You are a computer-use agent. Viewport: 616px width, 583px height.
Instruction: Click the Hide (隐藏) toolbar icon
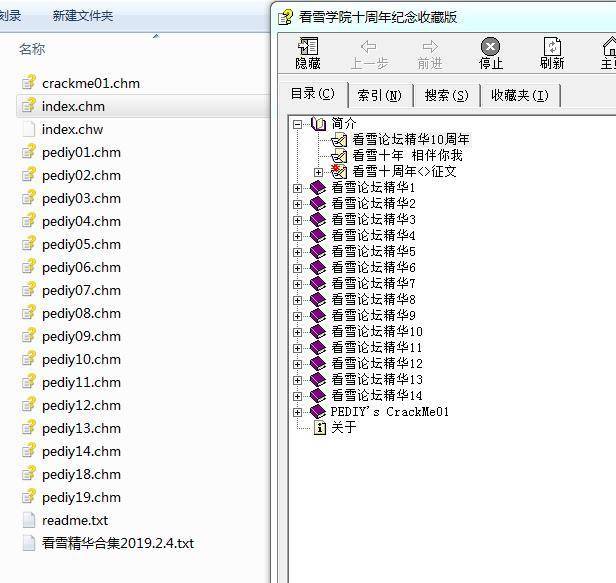click(x=308, y=46)
